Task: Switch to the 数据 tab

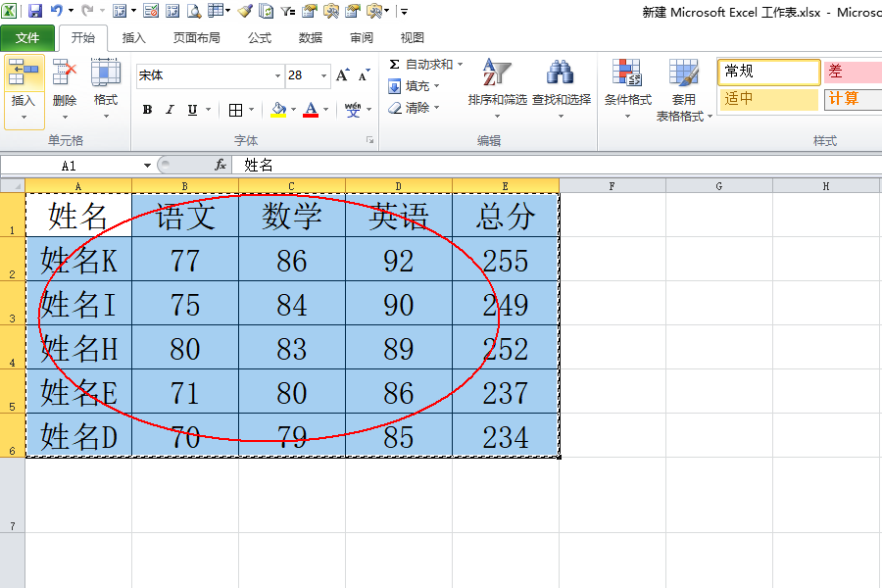Action: [311, 37]
